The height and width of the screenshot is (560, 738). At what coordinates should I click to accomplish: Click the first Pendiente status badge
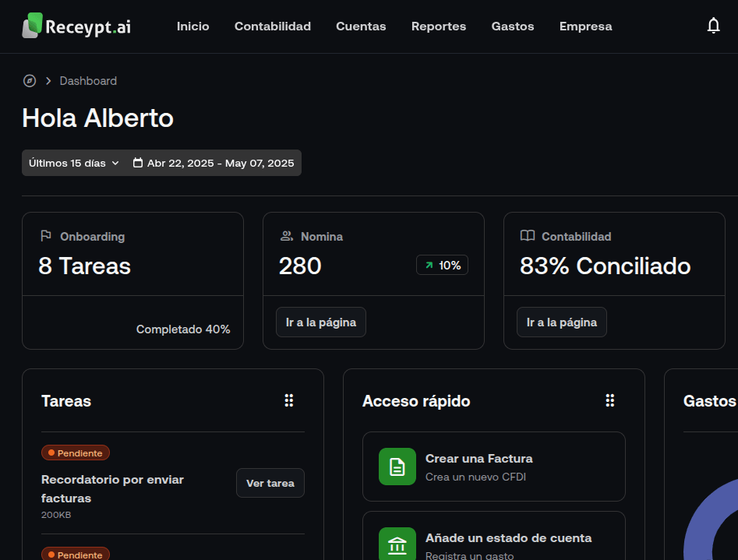[76, 453]
